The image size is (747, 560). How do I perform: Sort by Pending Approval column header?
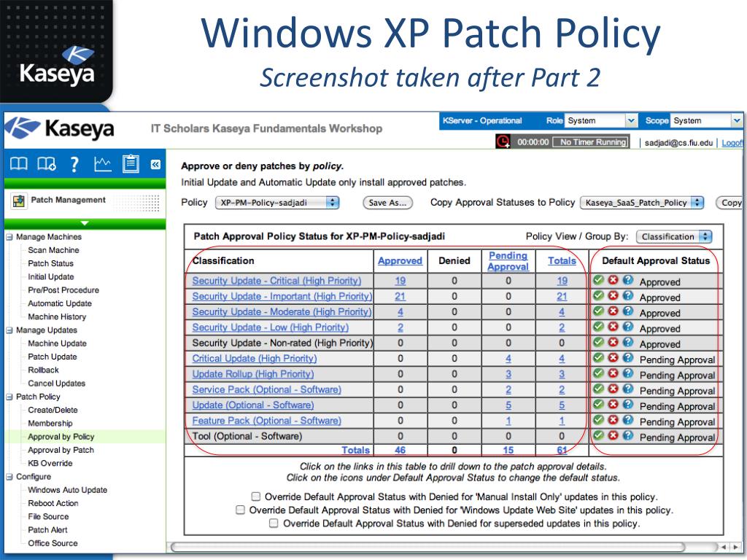point(508,261)
